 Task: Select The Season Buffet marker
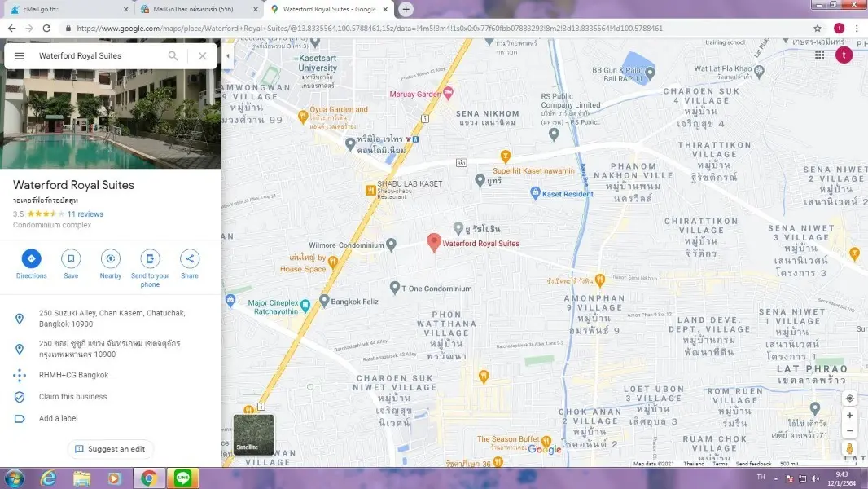point(546,442)
